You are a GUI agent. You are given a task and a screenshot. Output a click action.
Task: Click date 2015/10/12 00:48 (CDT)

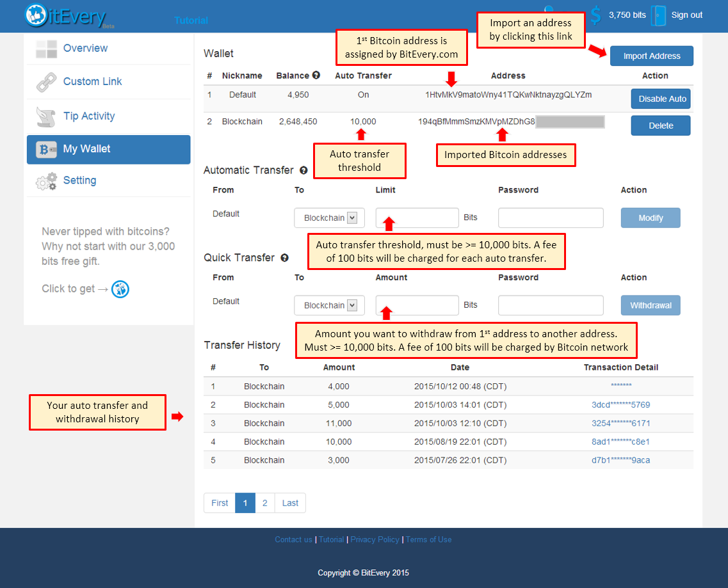click(x=460, y=386)
